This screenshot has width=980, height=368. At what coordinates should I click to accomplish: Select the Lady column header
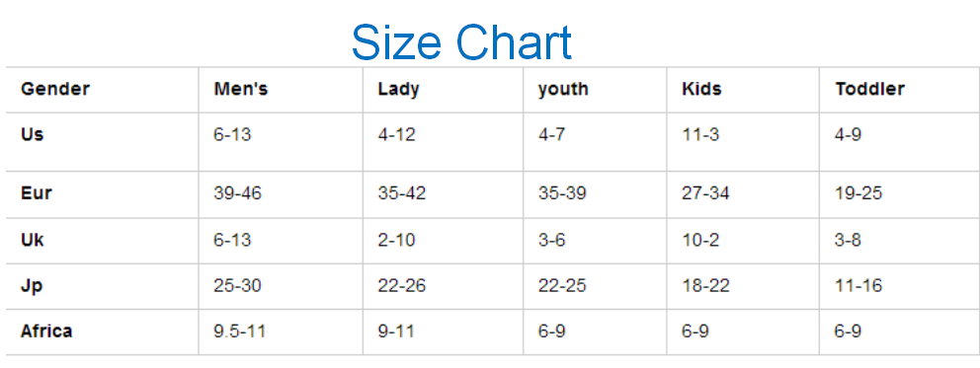click(x=444, y=90)
